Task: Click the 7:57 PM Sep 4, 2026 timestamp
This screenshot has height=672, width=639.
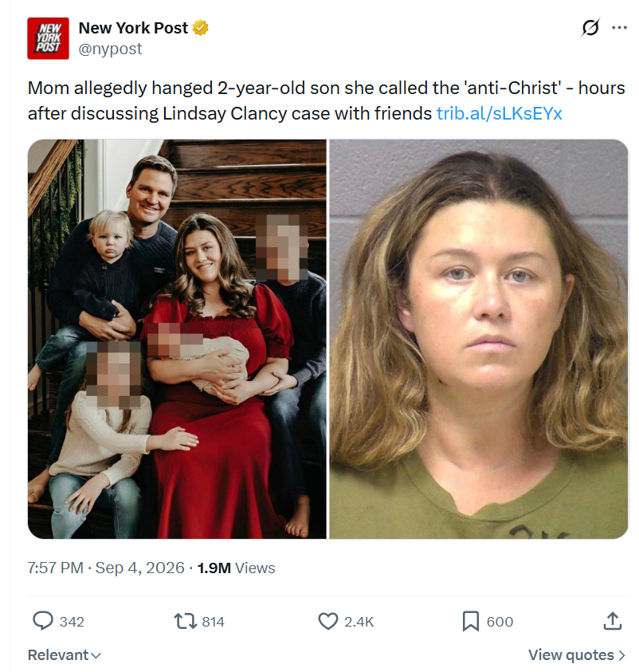Action: (106, 568)
